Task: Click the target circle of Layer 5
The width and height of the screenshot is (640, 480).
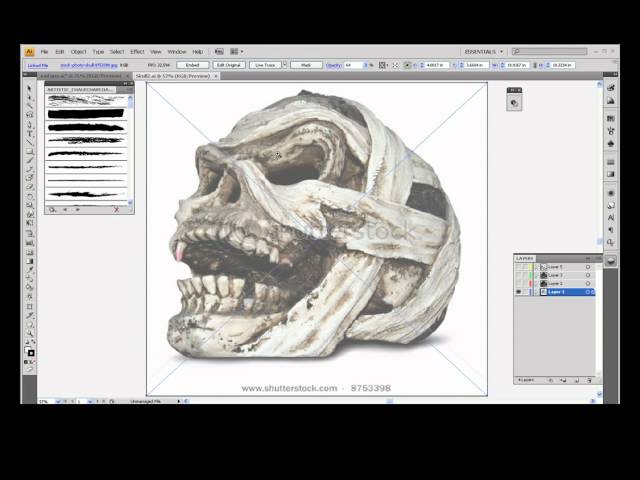Action: [588, 267]
